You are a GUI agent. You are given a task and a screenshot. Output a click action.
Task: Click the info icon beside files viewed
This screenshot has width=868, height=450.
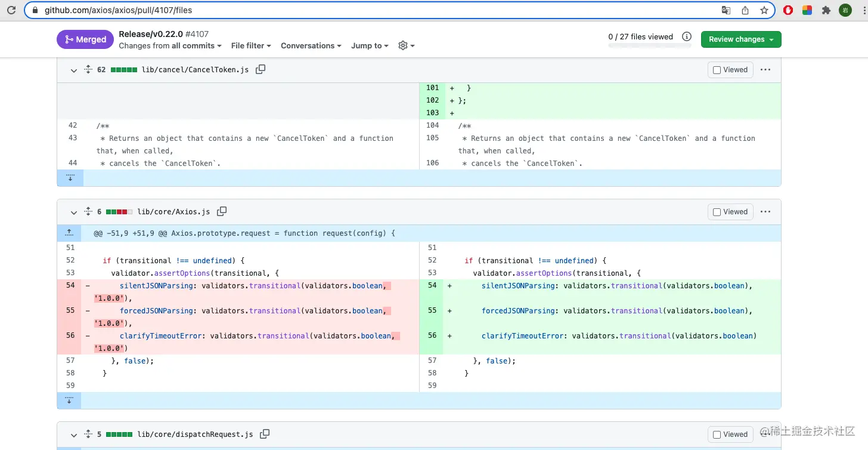[x=687, y=36]
